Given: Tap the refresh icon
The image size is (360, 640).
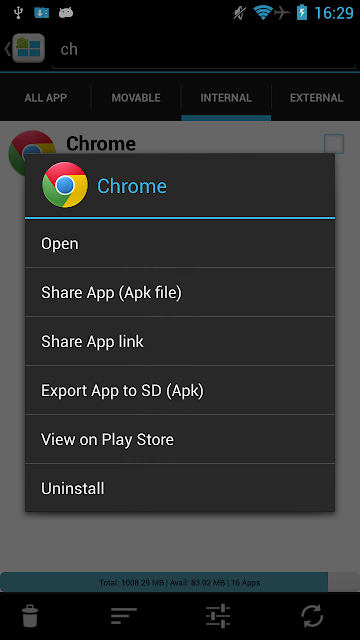Looking at the screenshot, I should (312, 616).
